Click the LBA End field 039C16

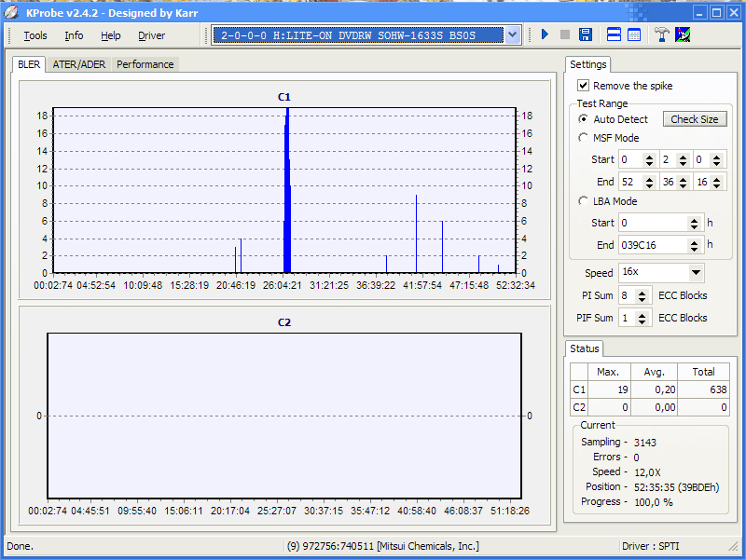pos(652,245)
